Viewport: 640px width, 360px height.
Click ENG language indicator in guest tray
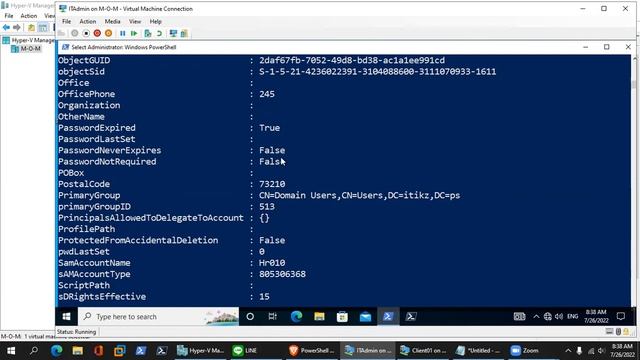click(573, 316)
